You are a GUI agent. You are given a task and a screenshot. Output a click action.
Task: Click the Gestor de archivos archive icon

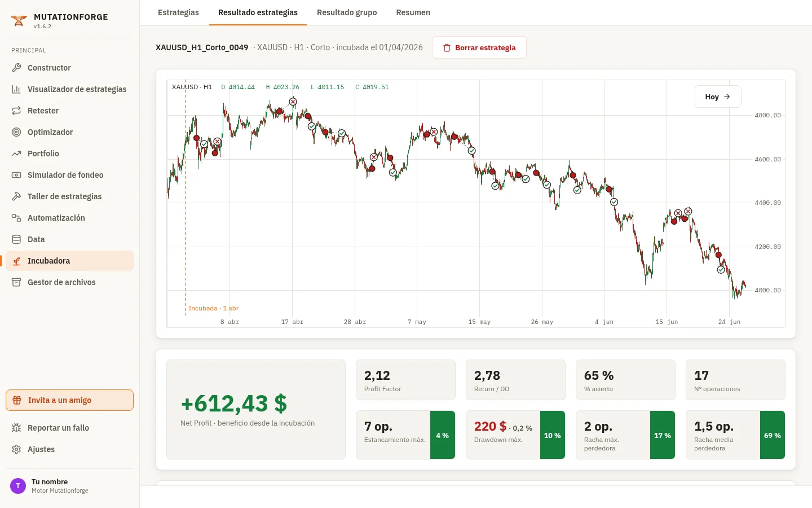[16, 282]
